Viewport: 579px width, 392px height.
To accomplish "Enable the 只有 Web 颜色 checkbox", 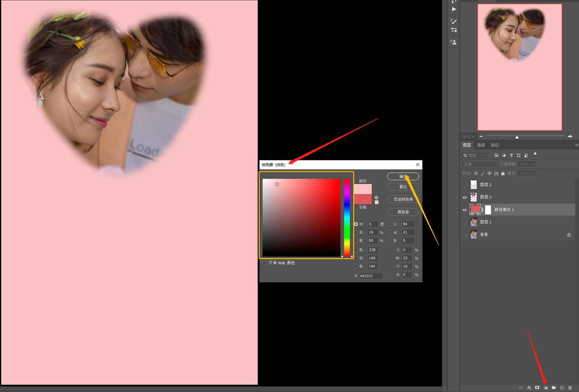I will 264,263.
